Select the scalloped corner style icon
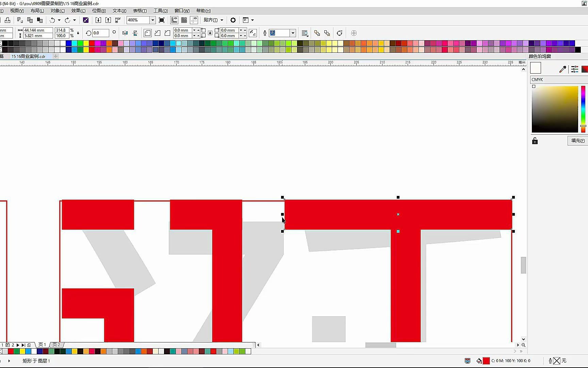The height and width of the screenshot is (368, 588). (x=158, y=33)
